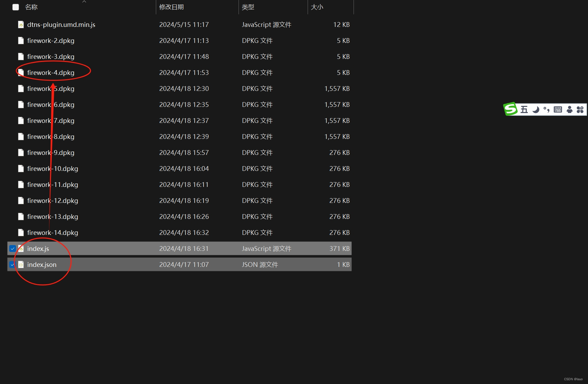Click the date 2024/4/18 16:32
Image resolution: width=588 pixels, height=384 pixels.
184,233
